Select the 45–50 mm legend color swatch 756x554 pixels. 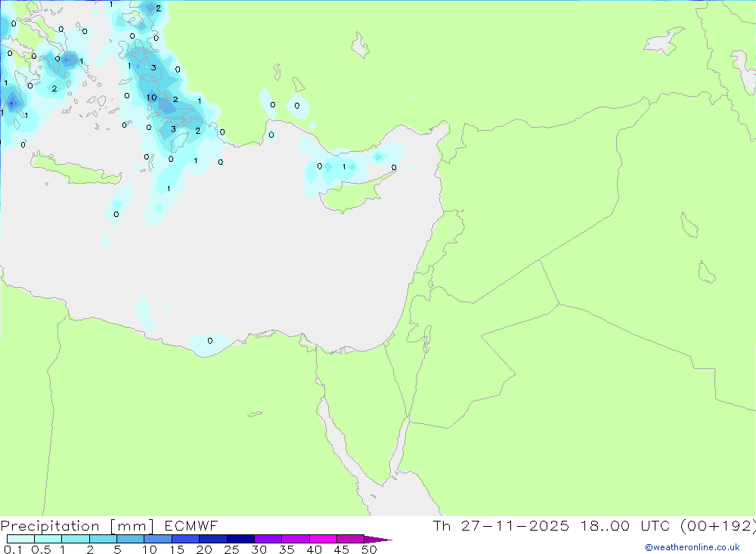point(350,539)
